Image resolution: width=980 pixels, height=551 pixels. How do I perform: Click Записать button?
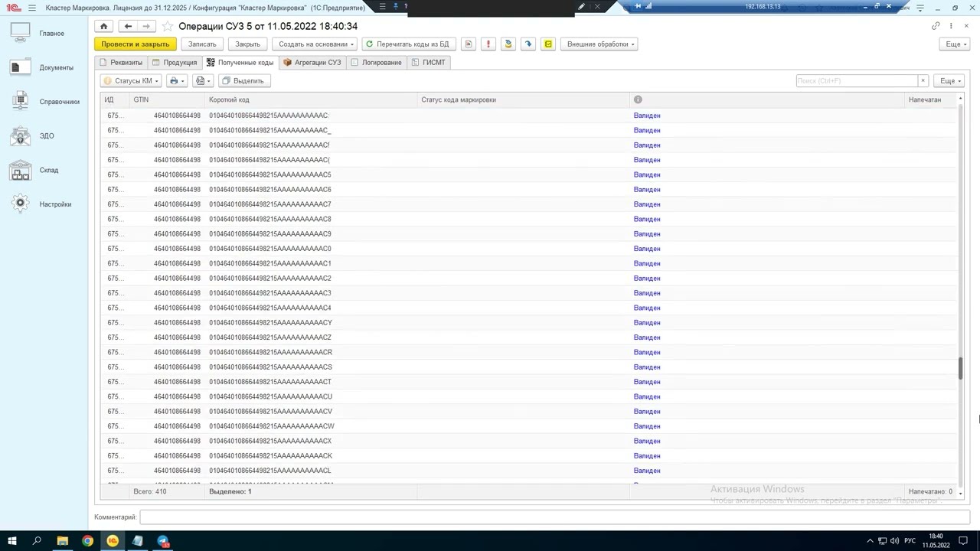[203, 44]
